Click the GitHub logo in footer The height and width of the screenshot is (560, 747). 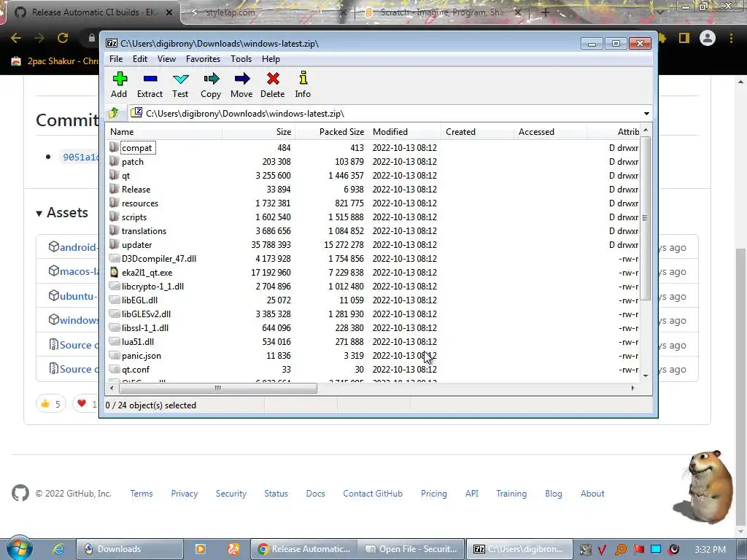20,494
